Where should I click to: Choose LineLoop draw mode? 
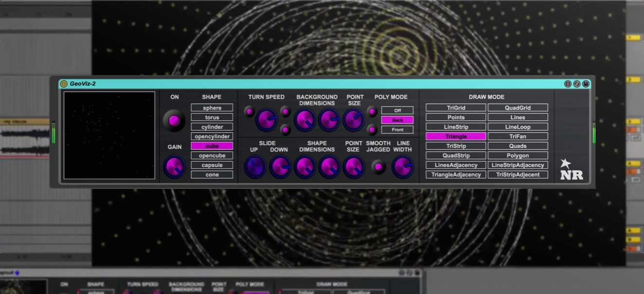pos(518,127)
